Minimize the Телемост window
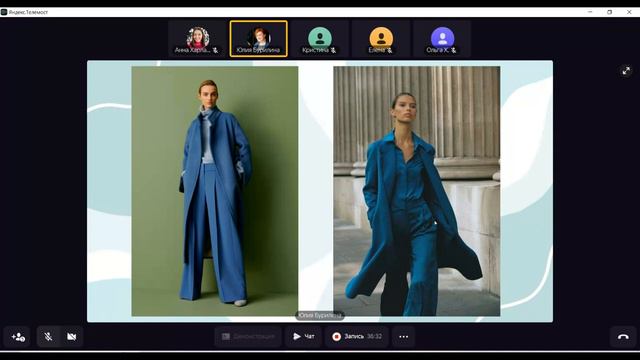640x360 pixels. click(590, 12)
